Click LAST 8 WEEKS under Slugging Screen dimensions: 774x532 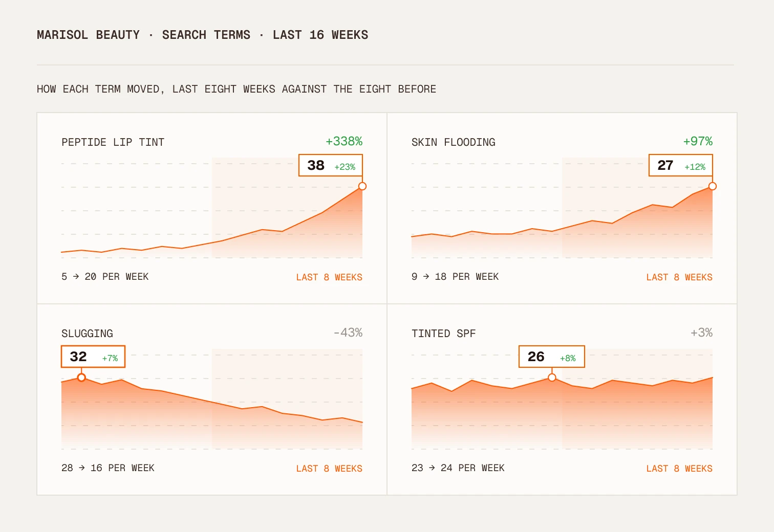click(329, 469)
